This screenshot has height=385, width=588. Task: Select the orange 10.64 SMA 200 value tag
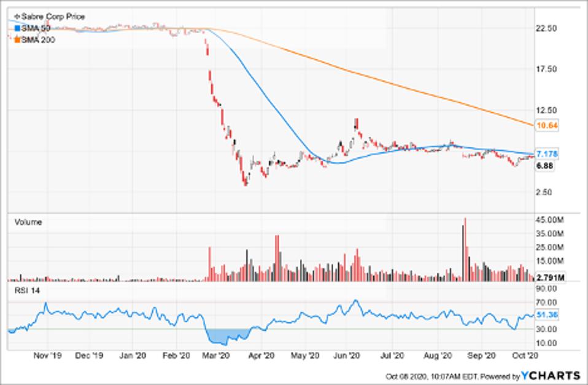click(x=546, y=125)
